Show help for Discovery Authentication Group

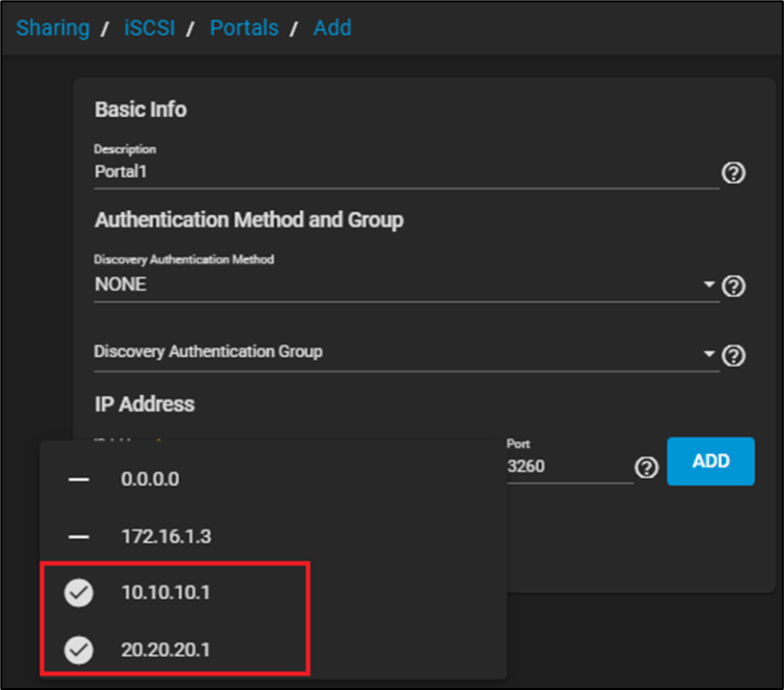pyautogui.click(x=734, y=355)
